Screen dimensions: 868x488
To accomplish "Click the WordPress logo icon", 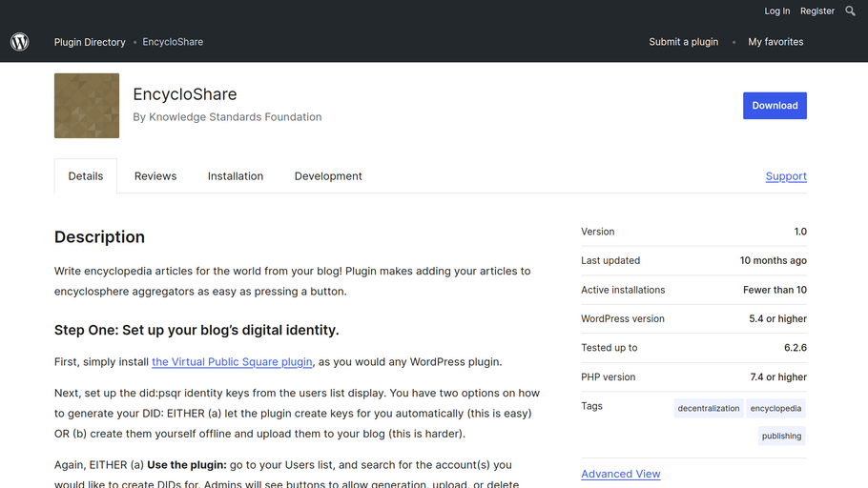I will click(x=20, y=42).
